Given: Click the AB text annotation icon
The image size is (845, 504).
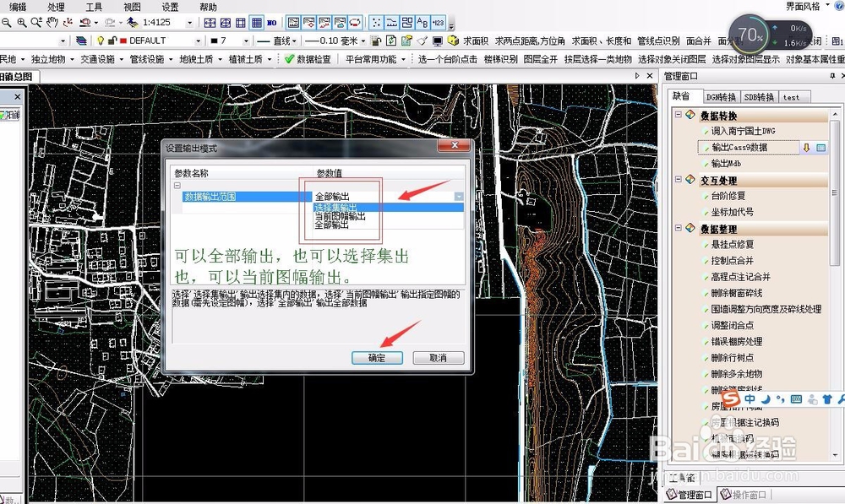Looking at the screenshot, I should click(422, 23).
